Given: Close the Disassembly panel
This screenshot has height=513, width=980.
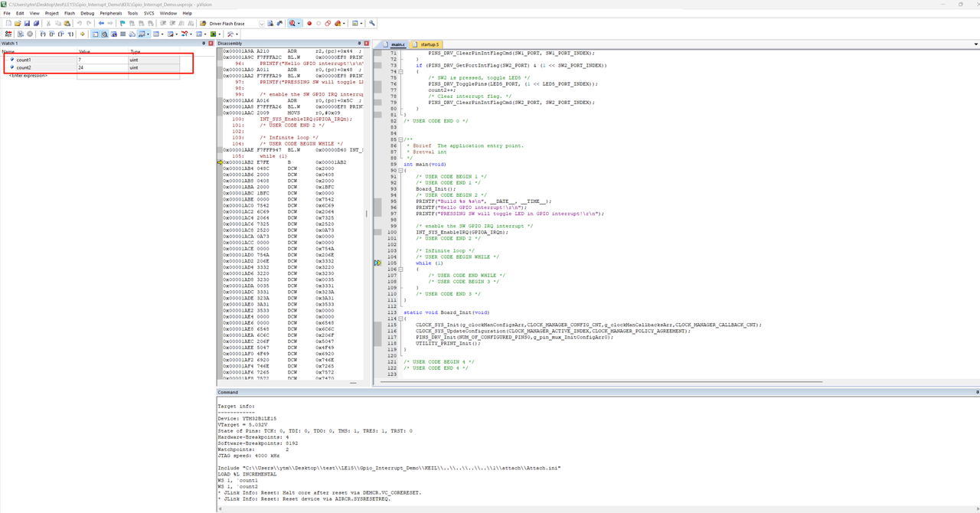Looking at the screenshot, I should (366, 44).
